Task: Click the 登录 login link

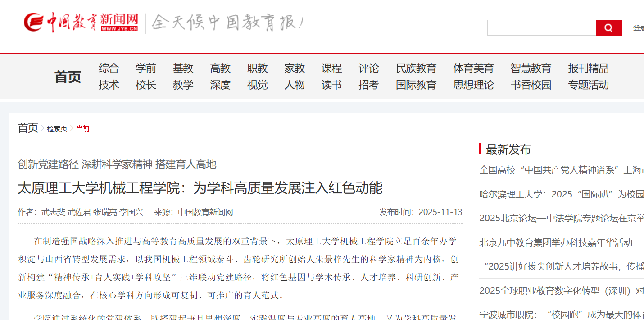Action: coord(638,28)
